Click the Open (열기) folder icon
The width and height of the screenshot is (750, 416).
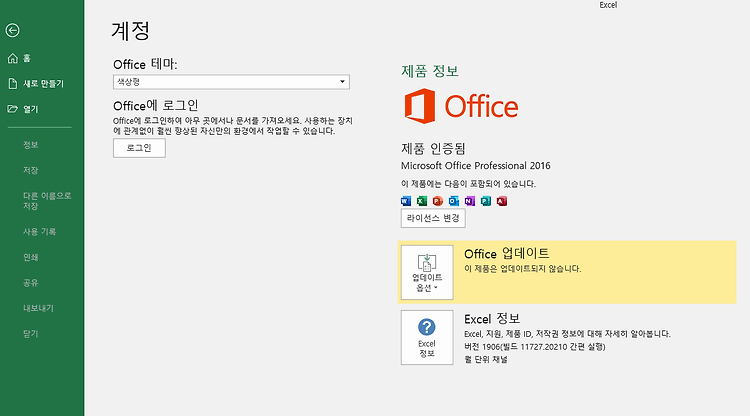click(x=12, y=109)
